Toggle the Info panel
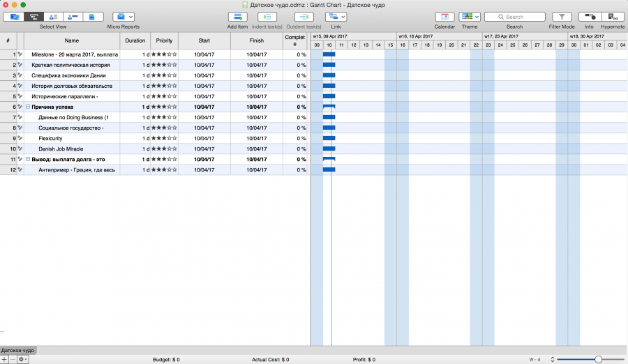 (x=589, y=17)
